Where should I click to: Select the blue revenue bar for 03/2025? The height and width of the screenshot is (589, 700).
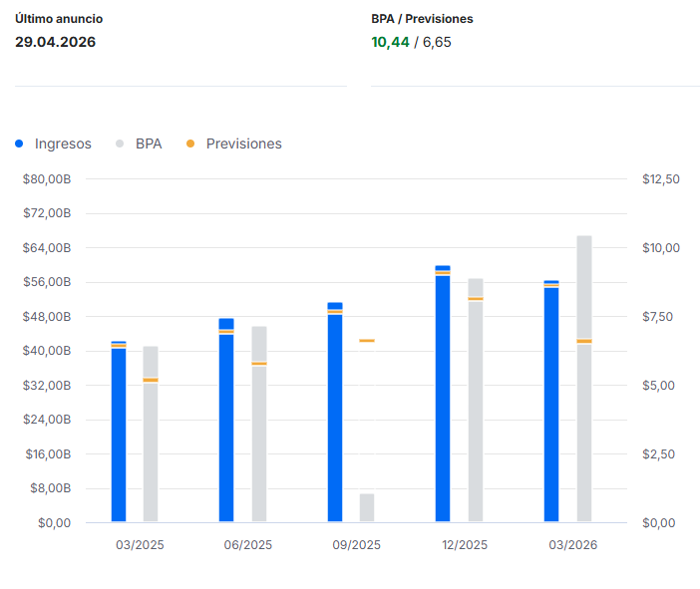click(119, 432)
